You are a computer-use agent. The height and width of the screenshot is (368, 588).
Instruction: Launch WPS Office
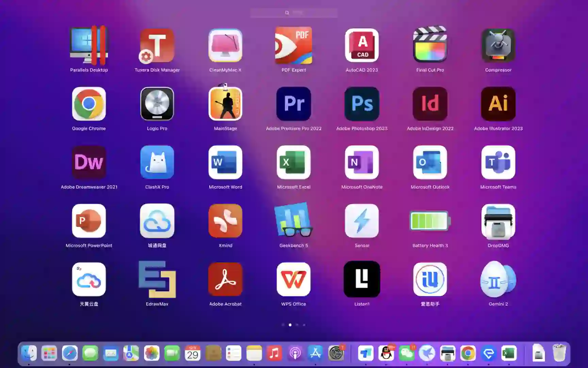point(293,279)
